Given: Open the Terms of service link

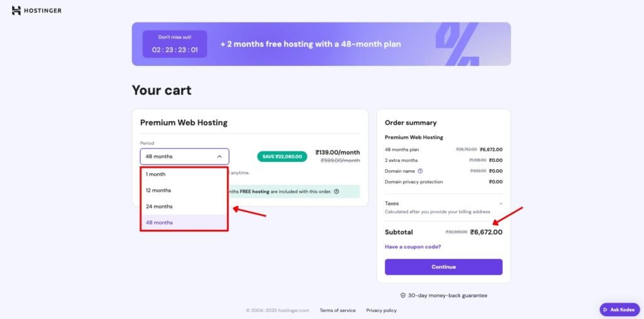Looking at the screenshot, I should (338, 310).
